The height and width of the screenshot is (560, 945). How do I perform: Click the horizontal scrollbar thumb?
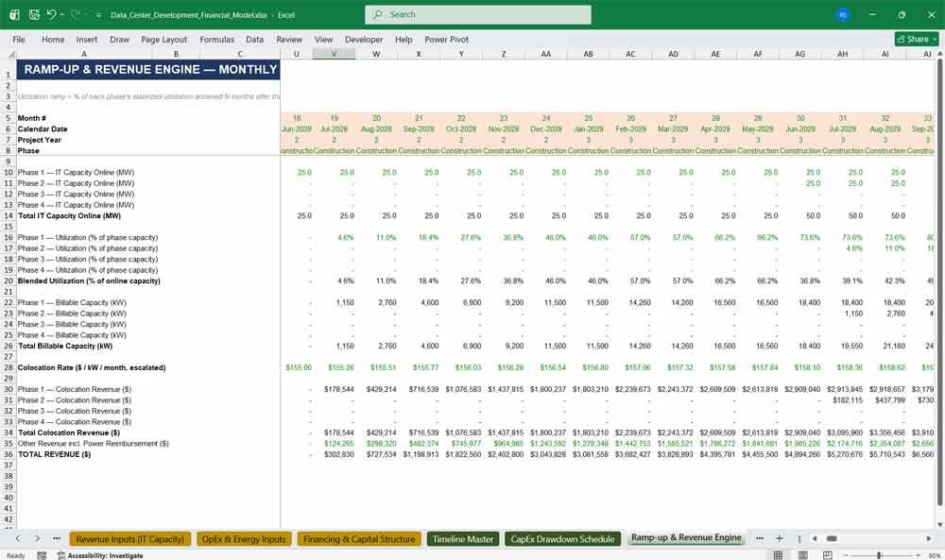point(832,538)
